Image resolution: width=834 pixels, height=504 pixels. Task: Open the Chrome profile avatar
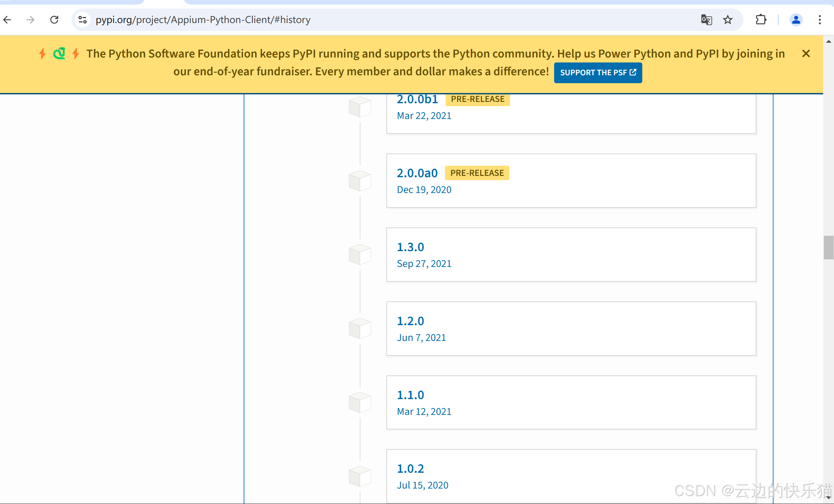pos(796,20)
